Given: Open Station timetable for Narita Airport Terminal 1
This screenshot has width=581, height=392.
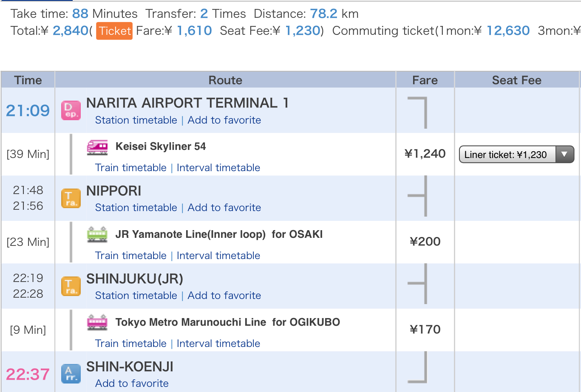Looking at the screenshot, I should click(136, 120).
